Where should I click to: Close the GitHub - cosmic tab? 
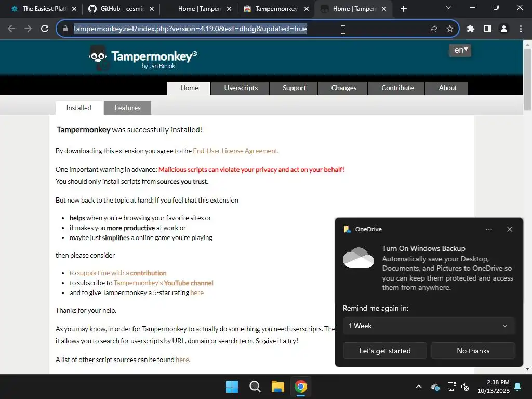pos(152,9)
